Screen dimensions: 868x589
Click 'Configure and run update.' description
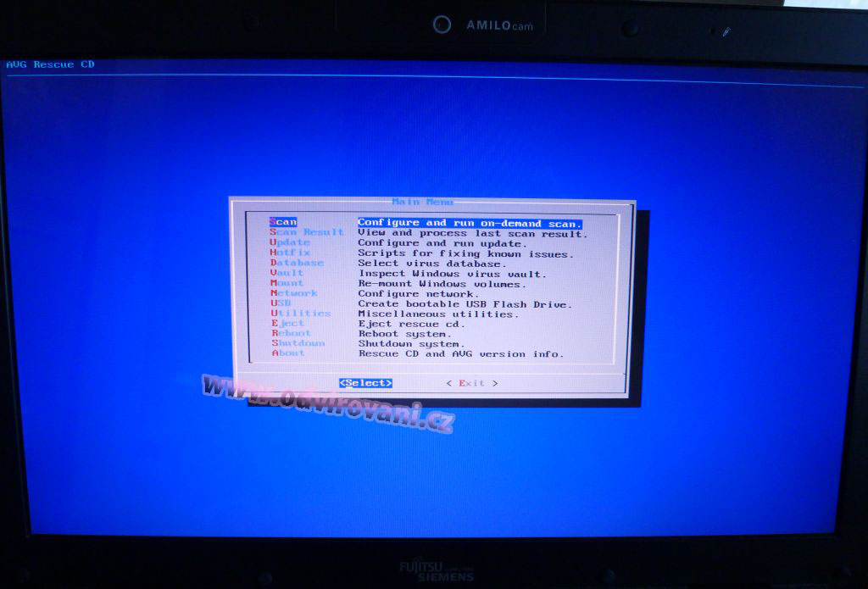442,243
